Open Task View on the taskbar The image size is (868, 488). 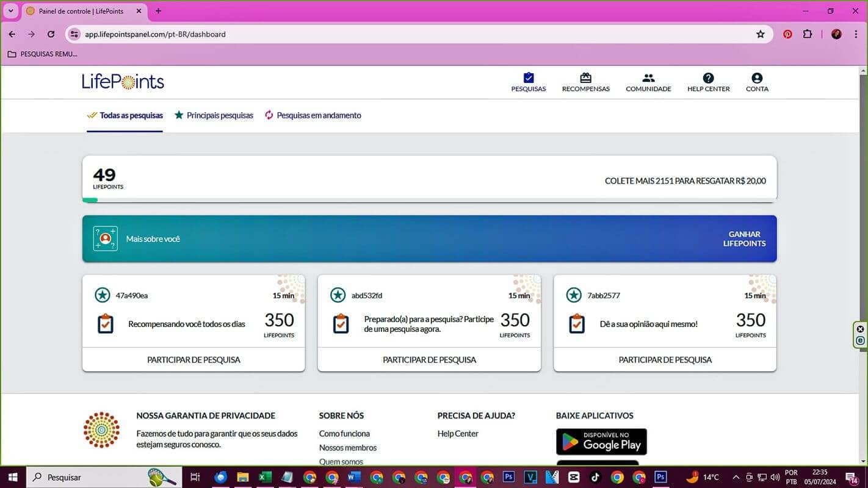(x=195, y=477)
